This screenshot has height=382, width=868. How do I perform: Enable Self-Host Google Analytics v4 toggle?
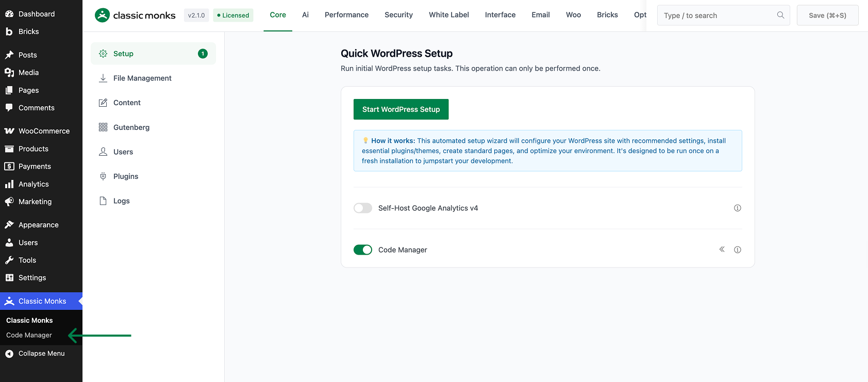pyautogui.click(x=363, y=208)
